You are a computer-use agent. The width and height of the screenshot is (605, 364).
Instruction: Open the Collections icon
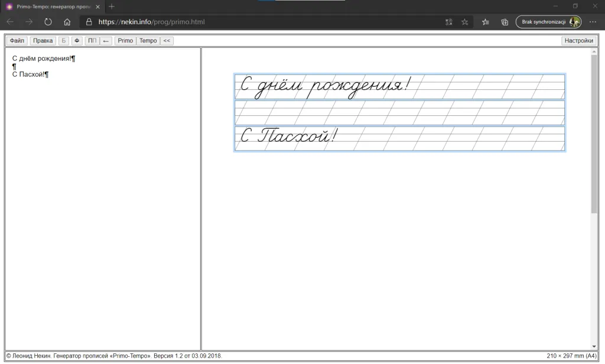click(505, 22)
